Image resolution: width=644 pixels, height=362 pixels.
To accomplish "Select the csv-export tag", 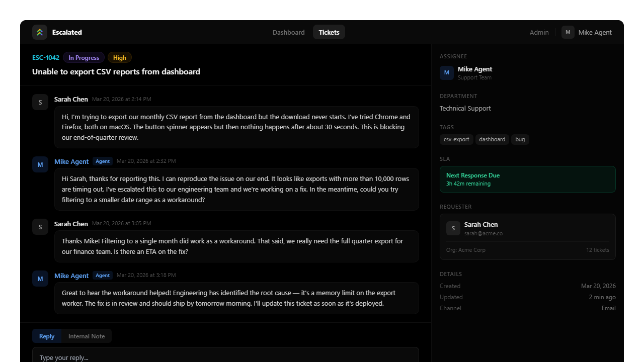I will pos(456,139).
